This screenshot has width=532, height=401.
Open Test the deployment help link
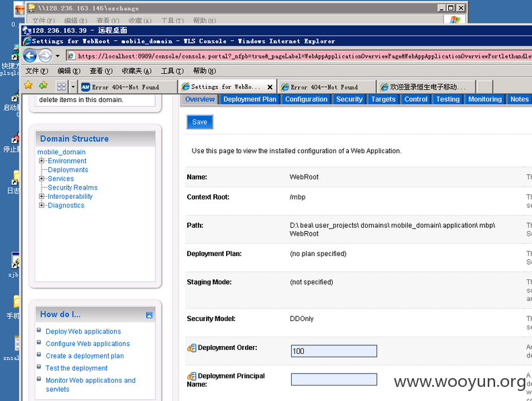pos(76,368)
